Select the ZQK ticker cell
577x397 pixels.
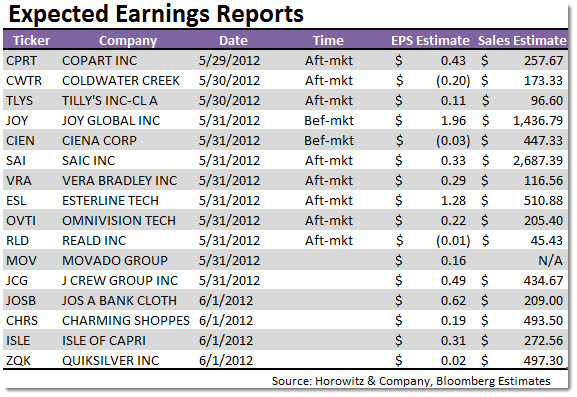(18, 361)
